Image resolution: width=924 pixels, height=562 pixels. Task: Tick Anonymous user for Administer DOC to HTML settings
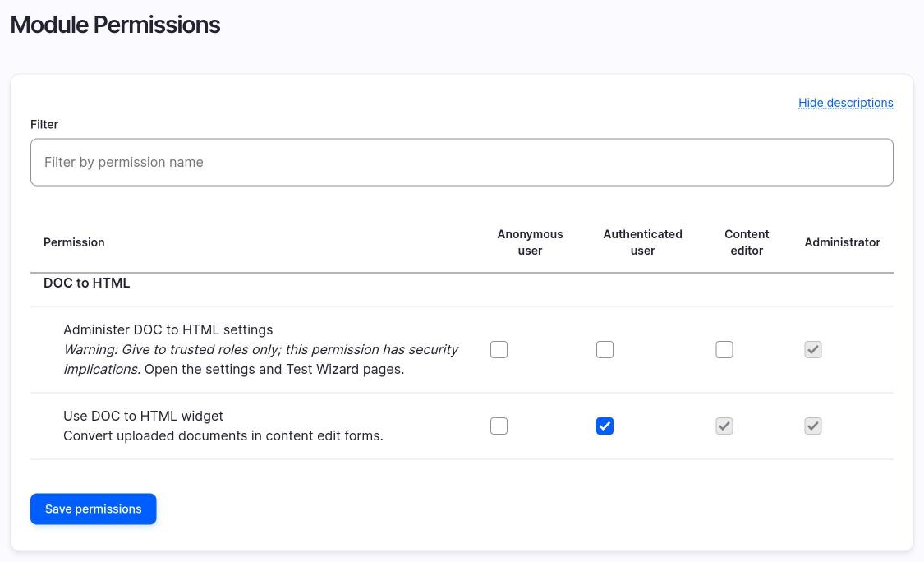[x=499, y=350]
